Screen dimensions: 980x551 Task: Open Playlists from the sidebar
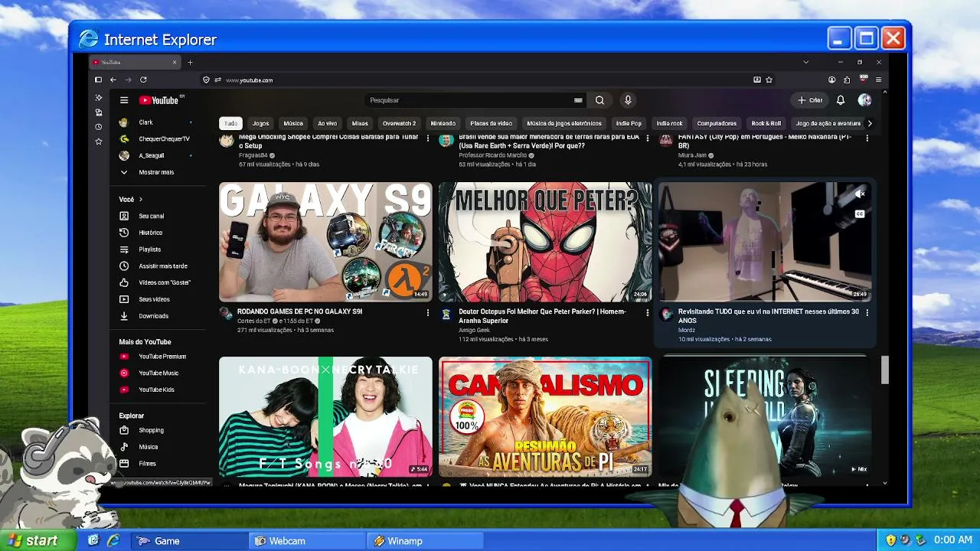pos(150,249)
